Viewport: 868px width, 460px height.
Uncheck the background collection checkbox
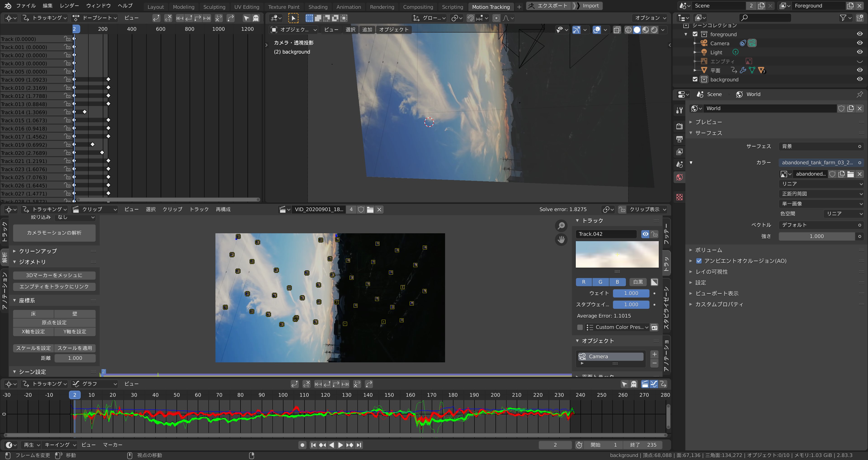tap(695, 79)
